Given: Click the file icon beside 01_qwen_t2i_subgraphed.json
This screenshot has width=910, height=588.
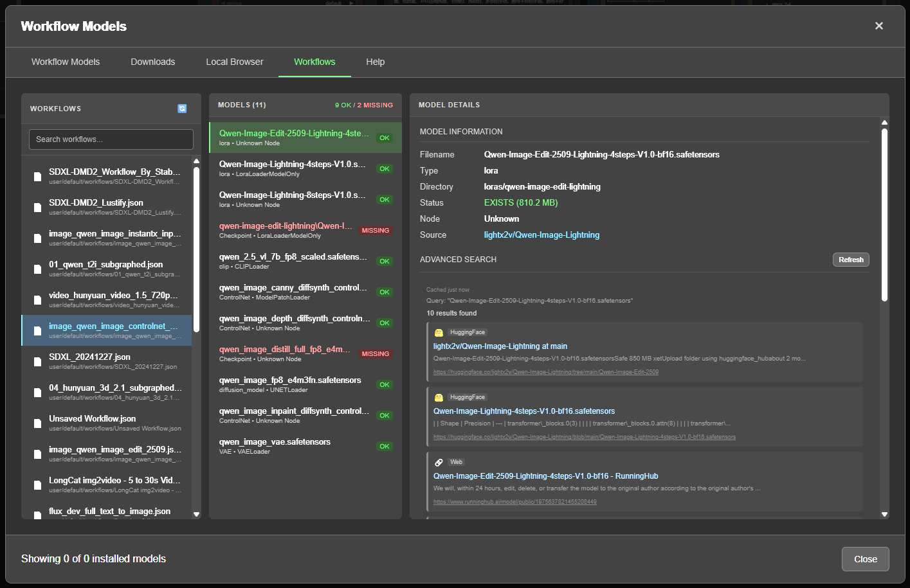Looking at the screenshot, I should click(37, 269).
